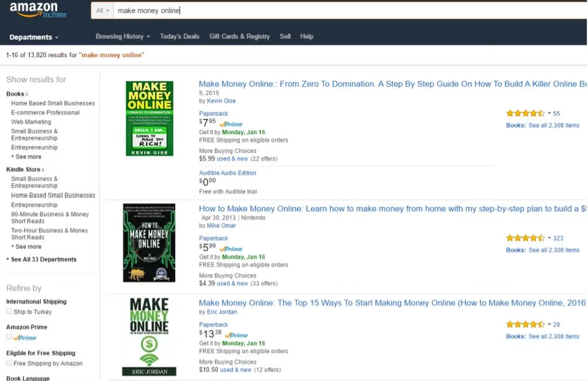
Task: Expand the Browsing History menu
Action: pyautogui.click(x=122, y=37)
